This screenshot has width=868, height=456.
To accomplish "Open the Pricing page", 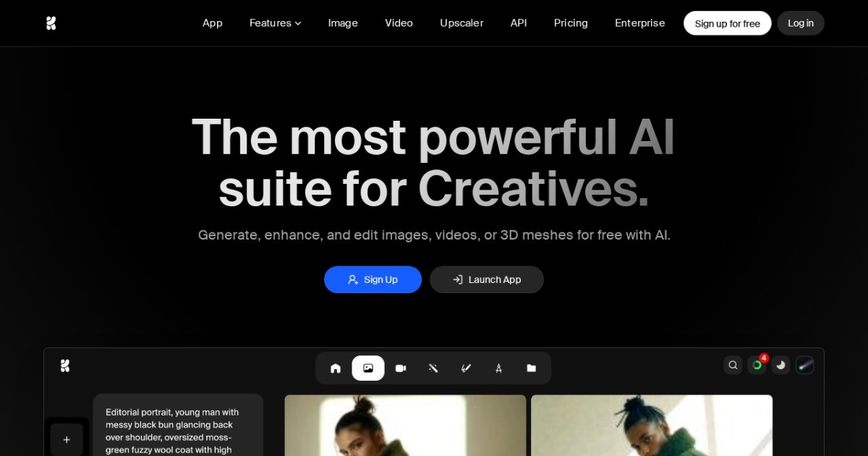I will [x=571, y=22].
